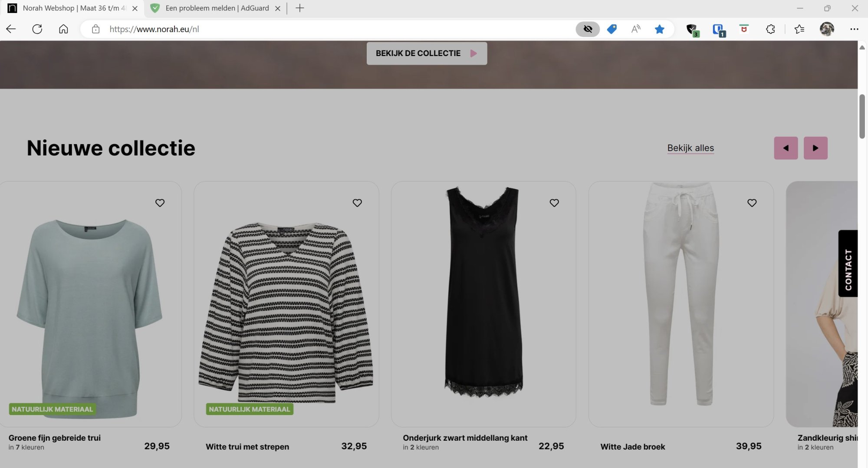This screenshot has width=868, height=468.
Task: Open a new browser tab
Action: (299, 8)
